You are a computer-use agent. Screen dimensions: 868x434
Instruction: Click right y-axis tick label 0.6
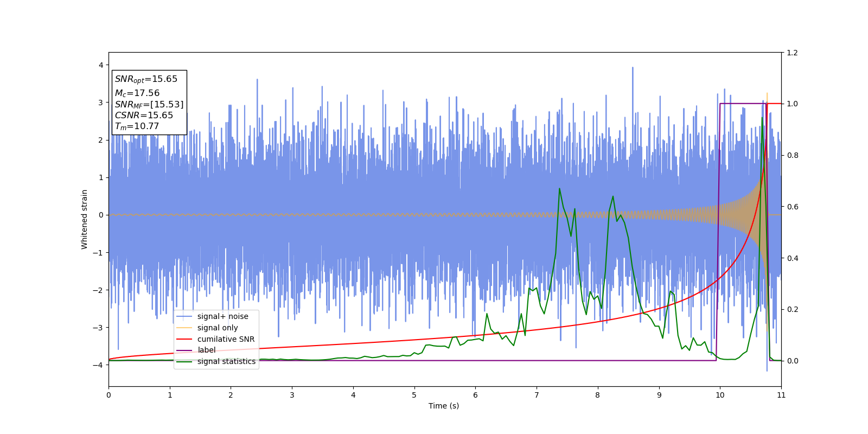pyautogui.click(x=792, y=207)
